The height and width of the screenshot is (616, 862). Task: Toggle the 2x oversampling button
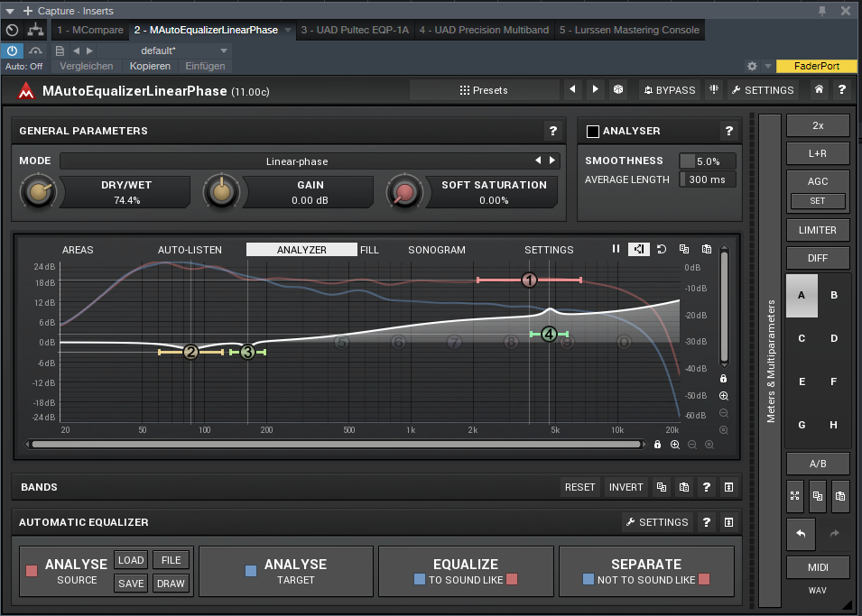(x=818, y=125)
